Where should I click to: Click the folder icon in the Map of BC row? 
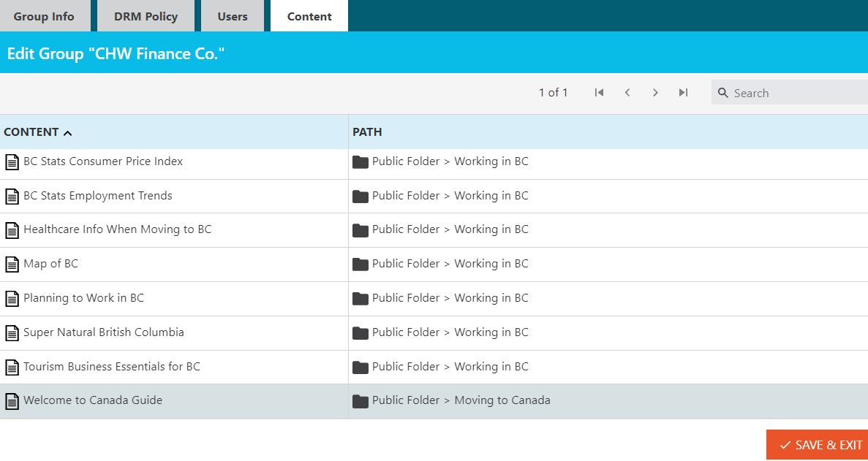click(361, 264)
